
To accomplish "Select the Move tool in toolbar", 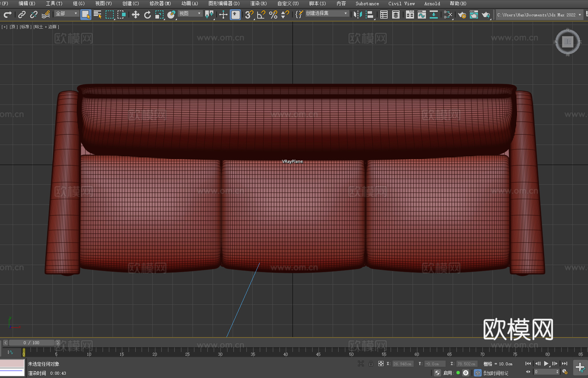I will tap(136, 15).
